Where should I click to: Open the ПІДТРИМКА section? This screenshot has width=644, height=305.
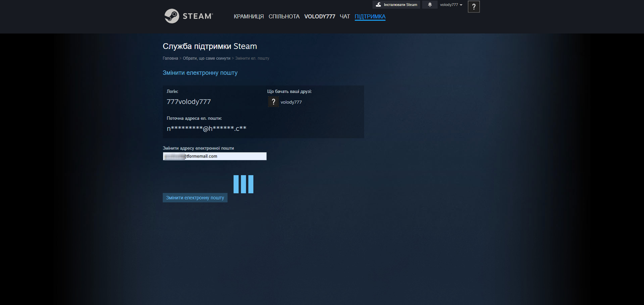pyautogui.click(x=370, y=17)
